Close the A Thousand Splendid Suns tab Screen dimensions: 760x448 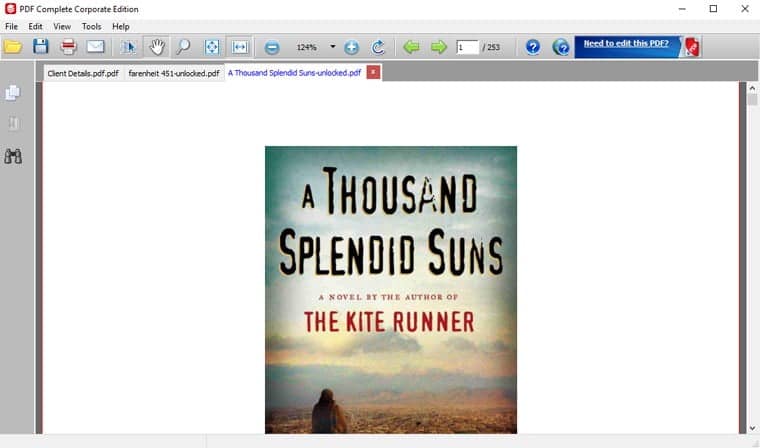pyautogui.click(x=373, y=72)
